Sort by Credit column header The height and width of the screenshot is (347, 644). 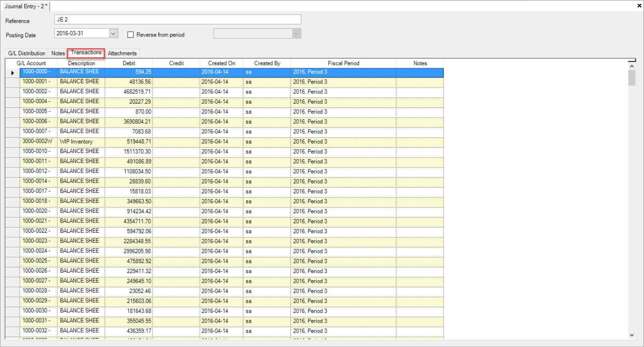click(176, 63)
